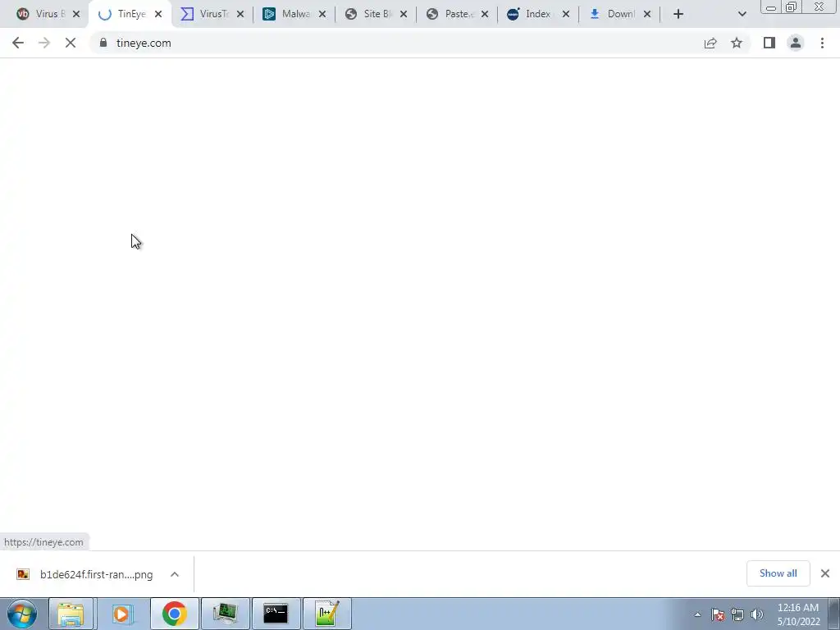
Task: Close the downloads bar
Action: [x=825, y=573]
